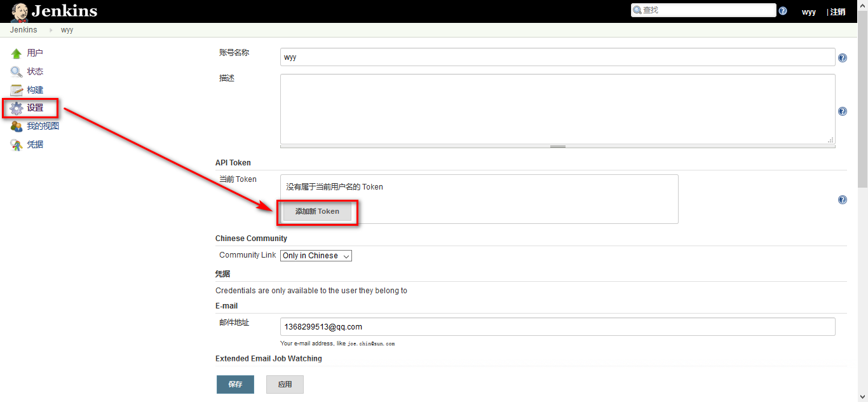
Task: Click the 凭据 keys icon
Action: tap(17, 145)
